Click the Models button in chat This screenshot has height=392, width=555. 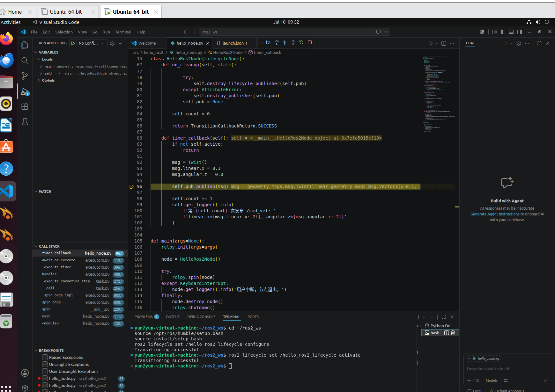pos(491,381)
